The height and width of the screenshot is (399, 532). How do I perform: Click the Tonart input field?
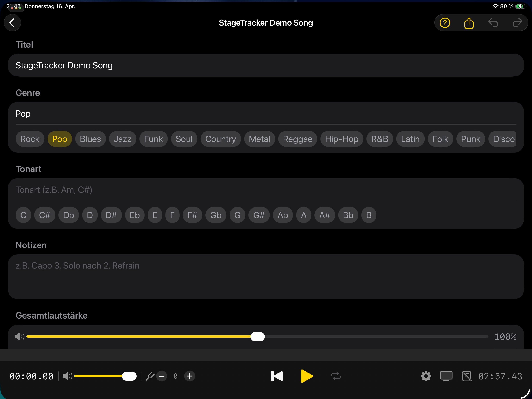[x=266, y=190]
